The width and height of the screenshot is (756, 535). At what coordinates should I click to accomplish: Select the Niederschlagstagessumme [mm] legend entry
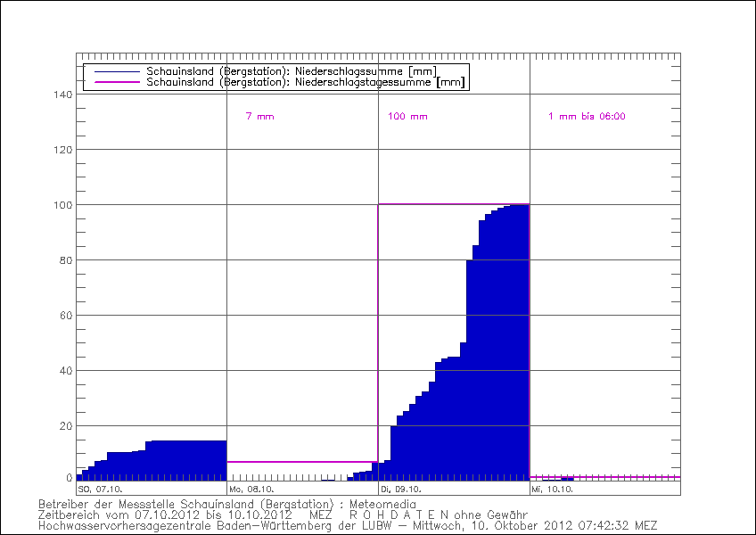coord(305,82)
